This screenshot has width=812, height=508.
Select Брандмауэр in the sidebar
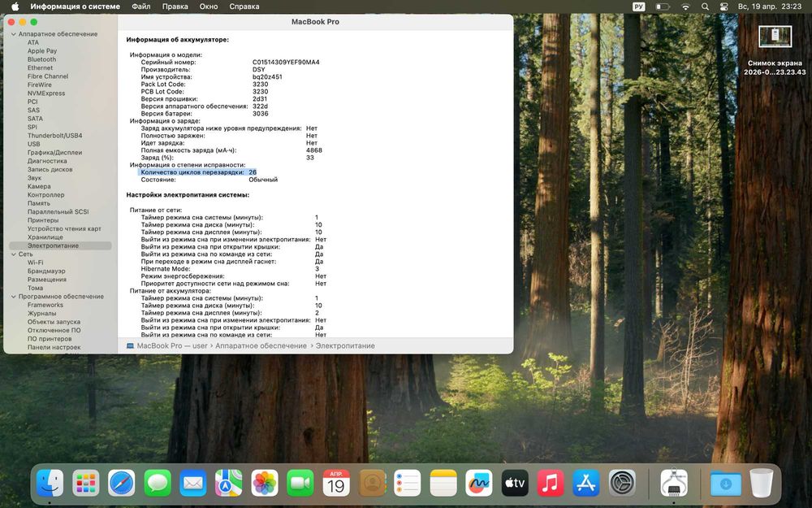(x=46, y=271)
